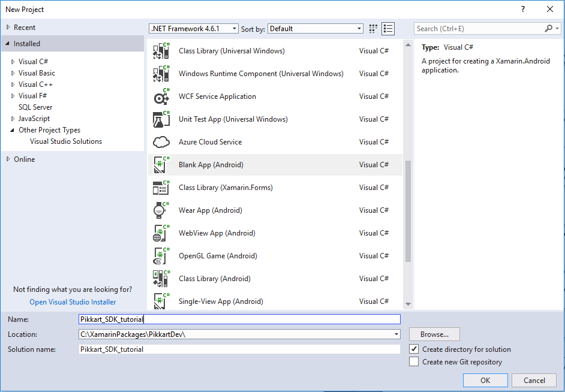Click the WebView App (Android) globe icon

161,233
